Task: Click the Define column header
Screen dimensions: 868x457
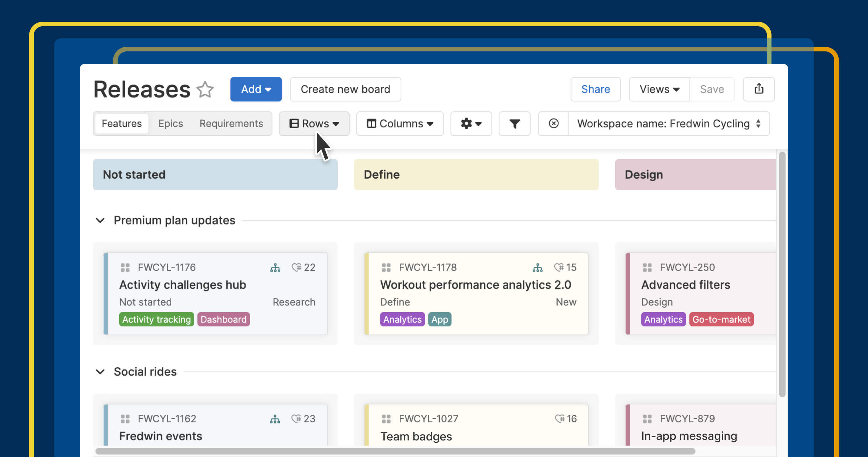Action: tap(476, 175)
